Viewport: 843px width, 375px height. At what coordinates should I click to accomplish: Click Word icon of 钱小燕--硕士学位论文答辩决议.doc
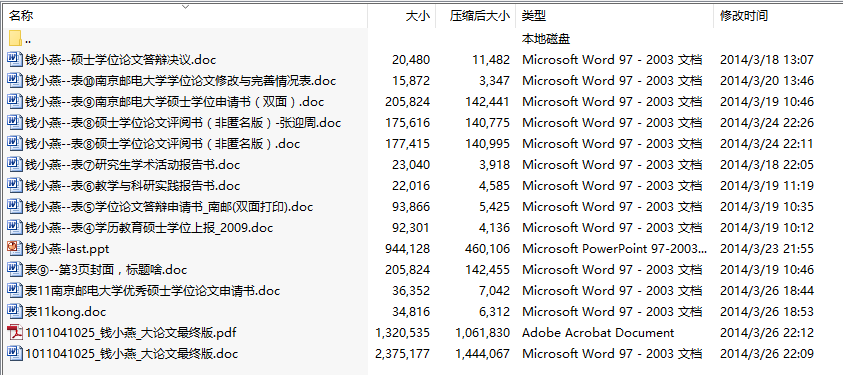(x=15, y=59)
